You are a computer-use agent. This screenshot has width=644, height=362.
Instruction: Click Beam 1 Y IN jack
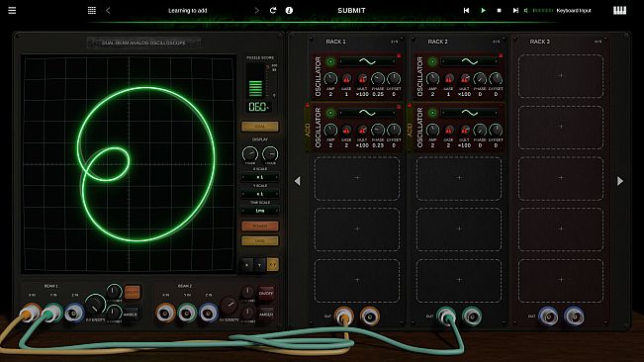[x=53, y=313]
